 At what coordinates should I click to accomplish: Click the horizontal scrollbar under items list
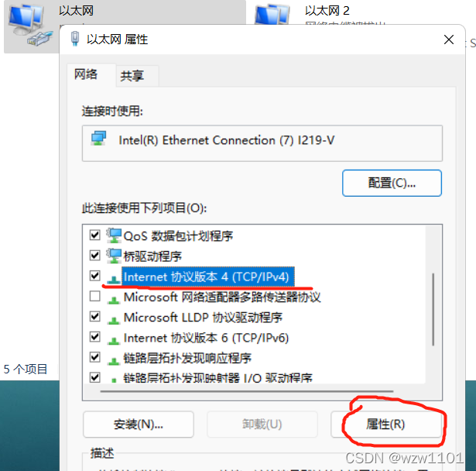247,391
